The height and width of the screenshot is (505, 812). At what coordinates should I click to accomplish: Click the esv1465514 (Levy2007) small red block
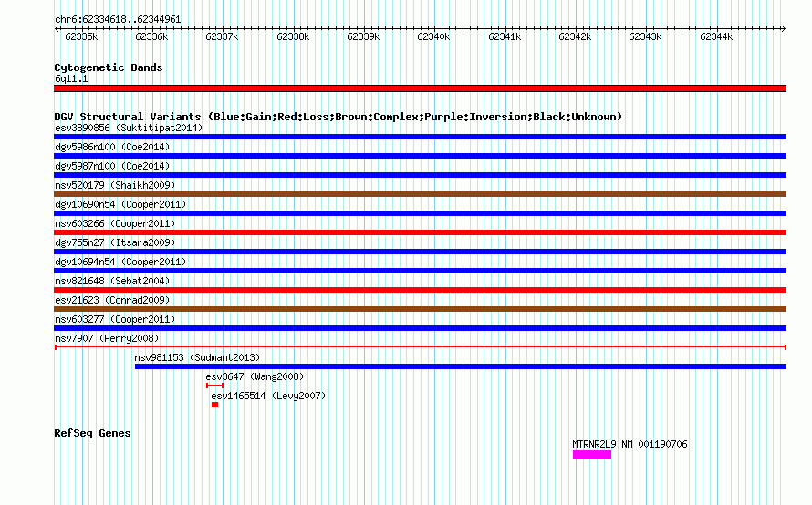[x=215, y=405]
